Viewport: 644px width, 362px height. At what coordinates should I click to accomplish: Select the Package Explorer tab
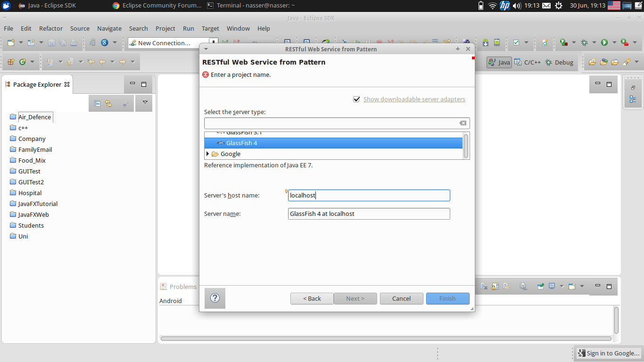pyautogui.click(x=38, y=84)
